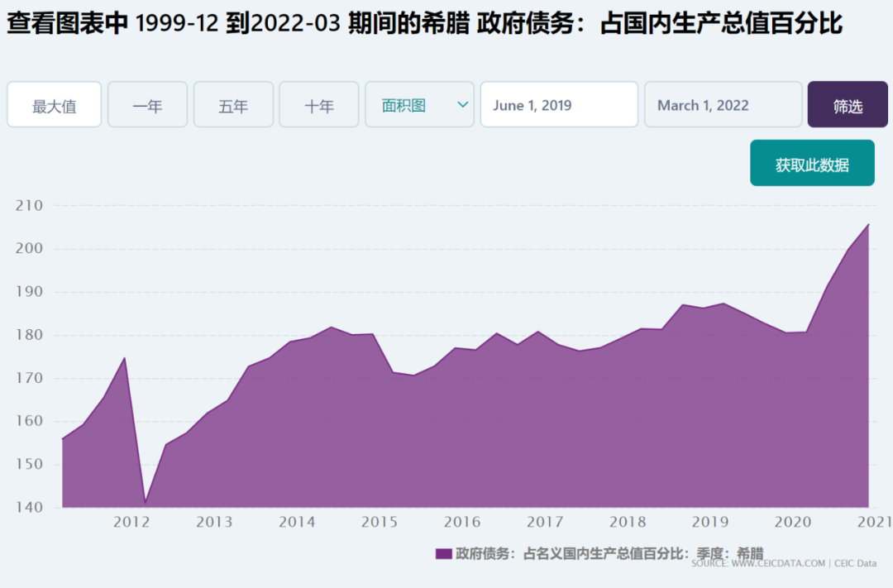Click the 最大值 range button
This screenshot has height=588, width=893.
[x=54, y=105]
